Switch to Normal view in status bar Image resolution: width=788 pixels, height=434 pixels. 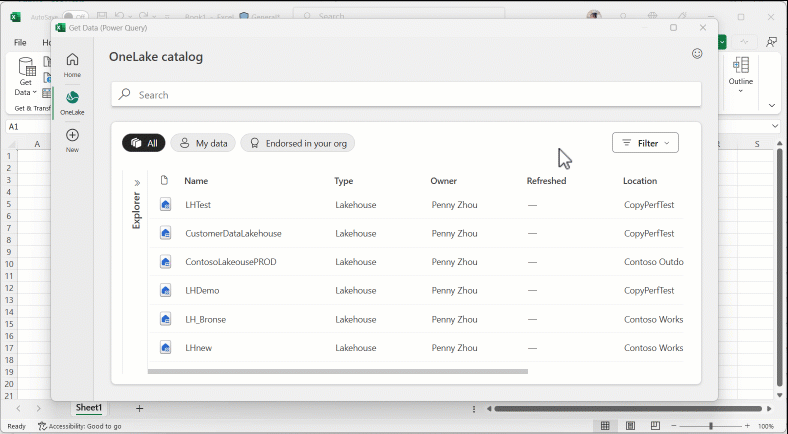pos(605,425)
